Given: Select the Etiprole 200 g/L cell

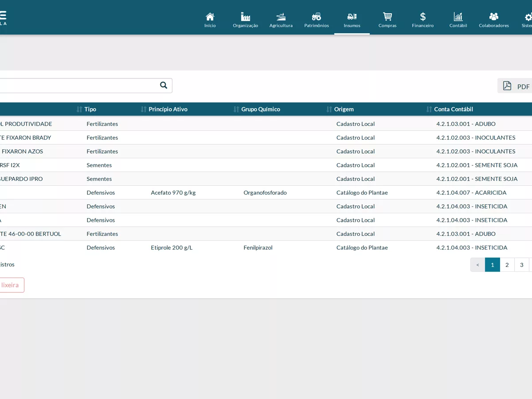Looking at the screenshot, I should tap(172, 247).
